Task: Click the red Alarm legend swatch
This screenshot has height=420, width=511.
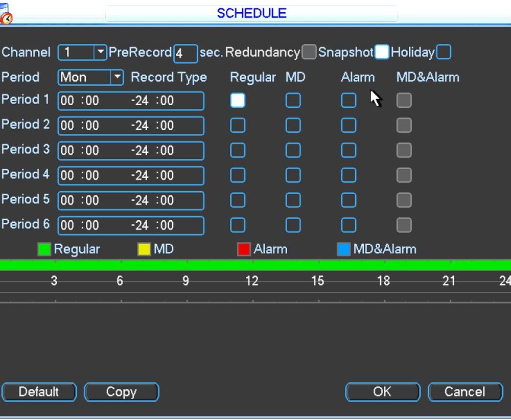Action: 244,249
